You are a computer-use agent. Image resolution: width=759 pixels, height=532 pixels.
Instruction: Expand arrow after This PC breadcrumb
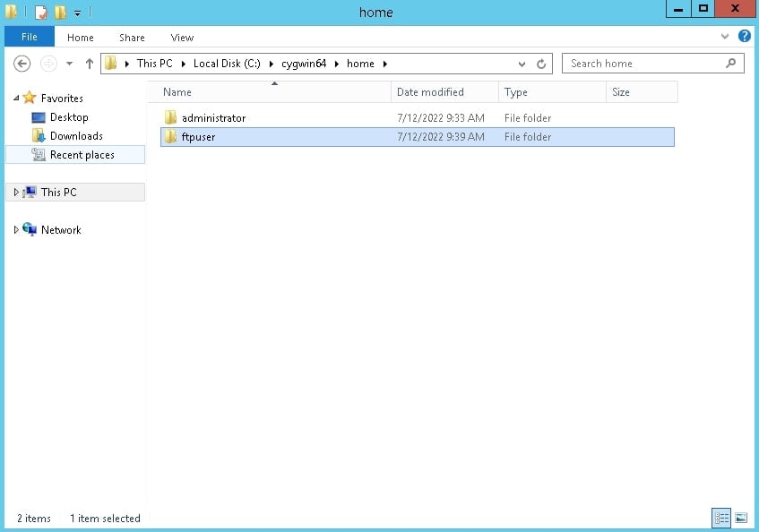tap(184, 64)
